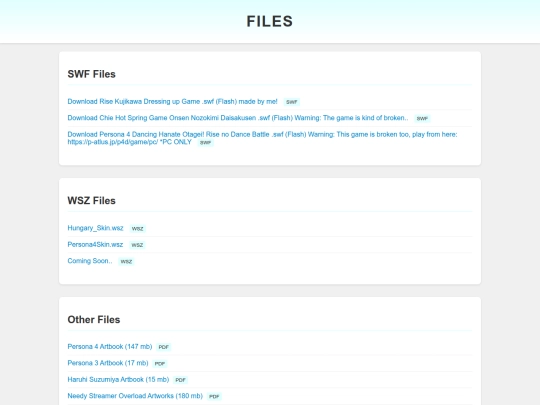Screen dimensions: 540x405
Task: Click the Coming Soon.. link
Action: click(90, 261)
